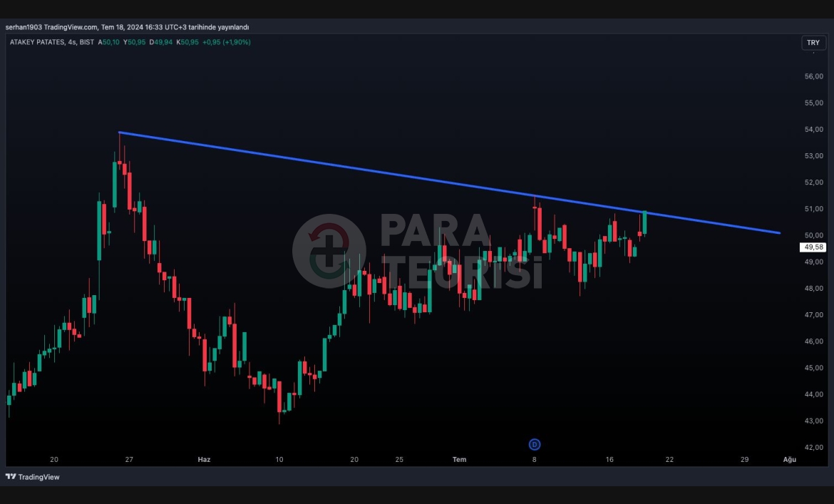This screenshot has height=504, width=834.
Task: Open the TRY currency selector
Action: 813,43
